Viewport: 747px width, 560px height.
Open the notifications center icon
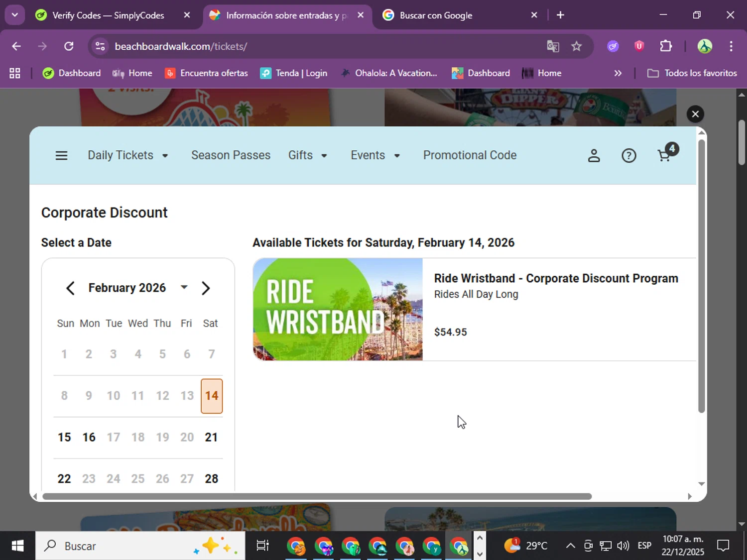723,546
